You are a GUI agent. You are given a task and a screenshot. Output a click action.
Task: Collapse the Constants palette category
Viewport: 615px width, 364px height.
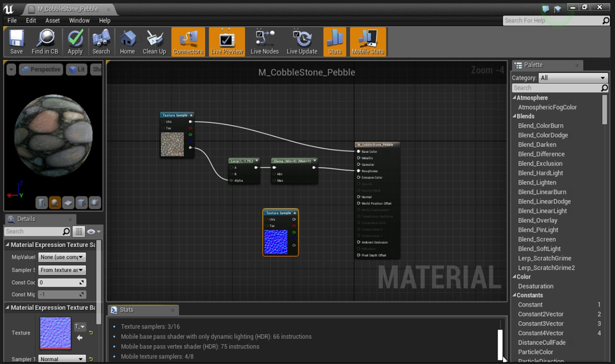tap(515, 295)
